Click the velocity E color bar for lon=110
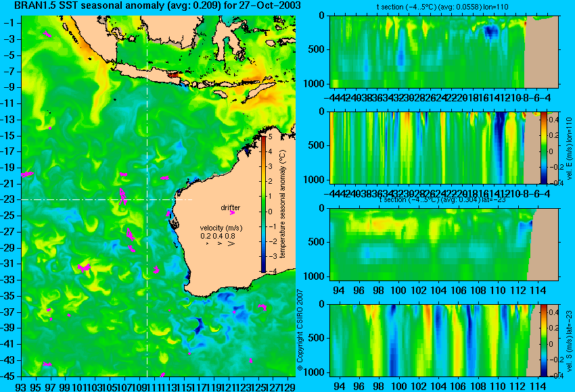 click(x=543, y=147)
